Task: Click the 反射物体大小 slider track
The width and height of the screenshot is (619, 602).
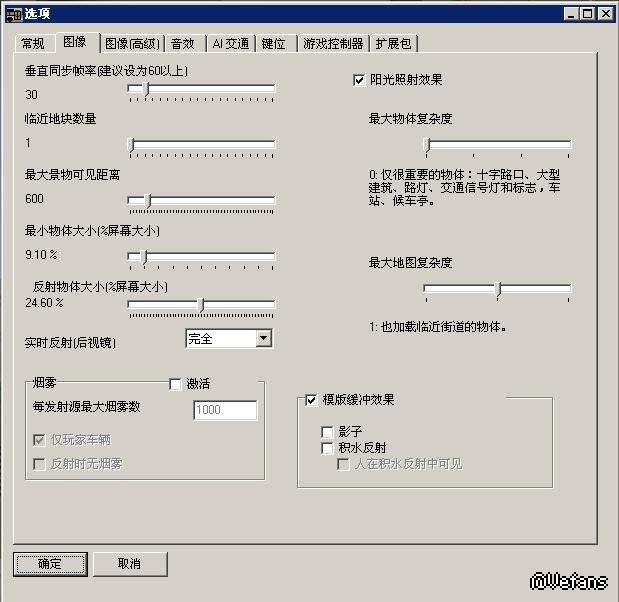Action: (201, 304)
